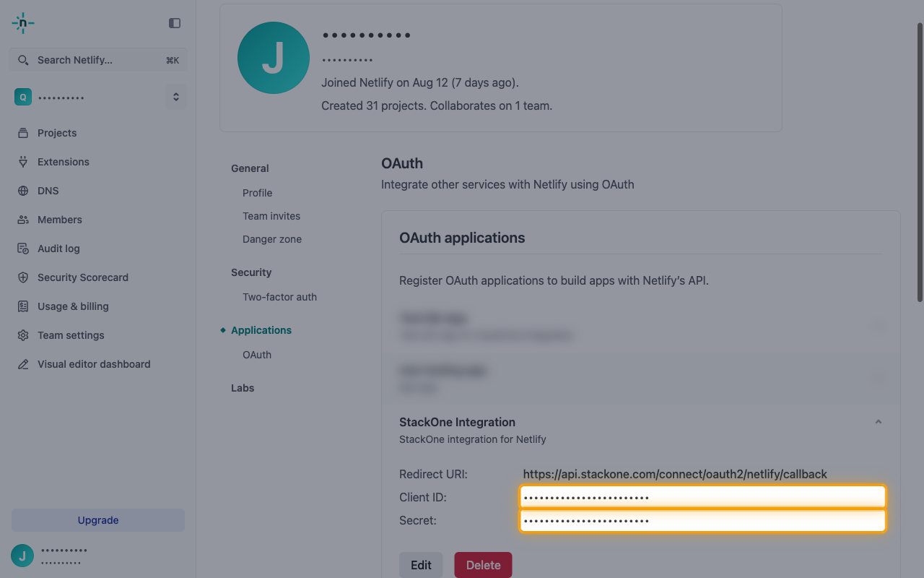Click the Team settings gear icon
The height and width of the screenshot is (578, 924).
click(x=23, y=335)
